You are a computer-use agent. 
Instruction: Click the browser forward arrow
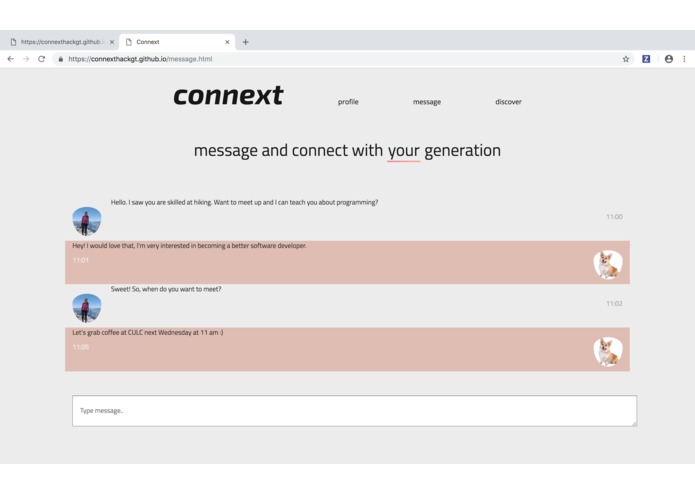coord(26,59)
